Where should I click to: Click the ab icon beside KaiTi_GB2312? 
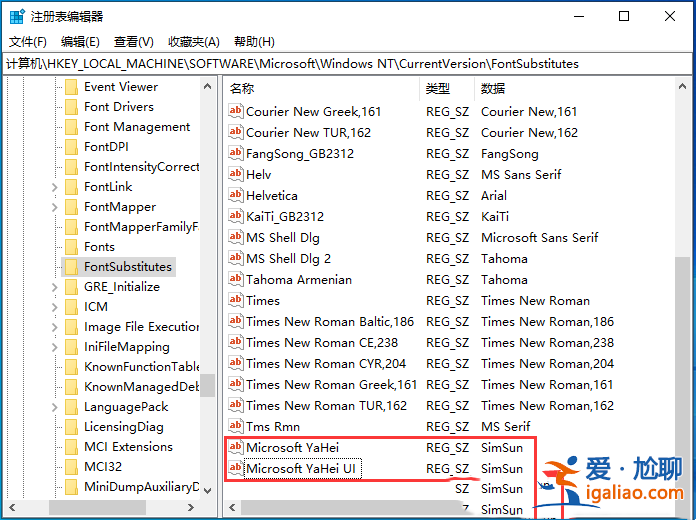click(x=236, y=216)
